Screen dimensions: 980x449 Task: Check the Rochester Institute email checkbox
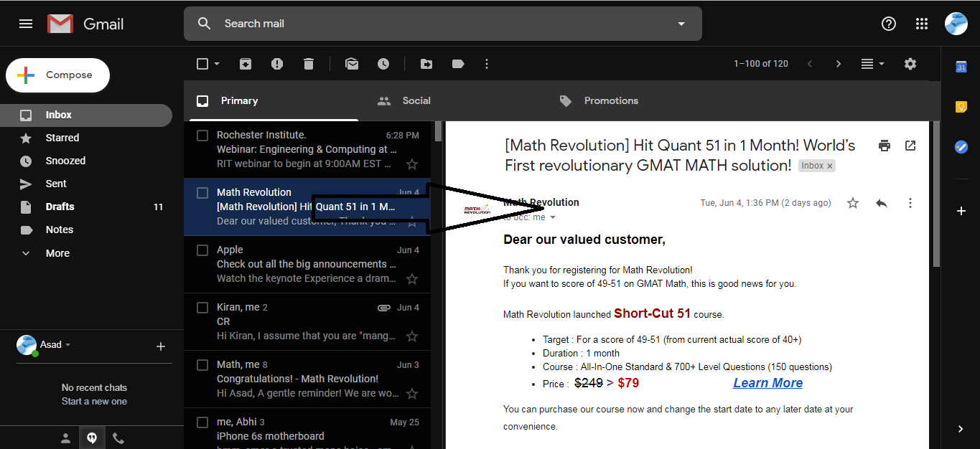tap(202, 136)
